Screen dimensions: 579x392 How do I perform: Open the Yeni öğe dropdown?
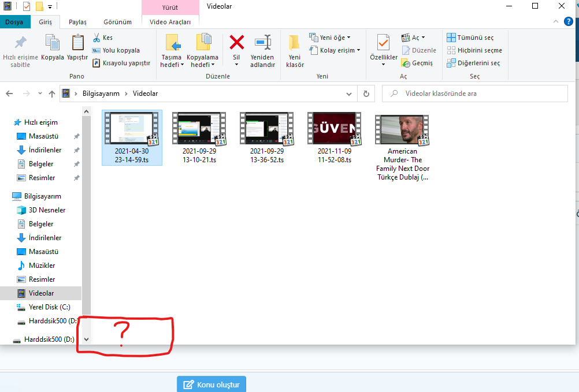pos(330,38)
